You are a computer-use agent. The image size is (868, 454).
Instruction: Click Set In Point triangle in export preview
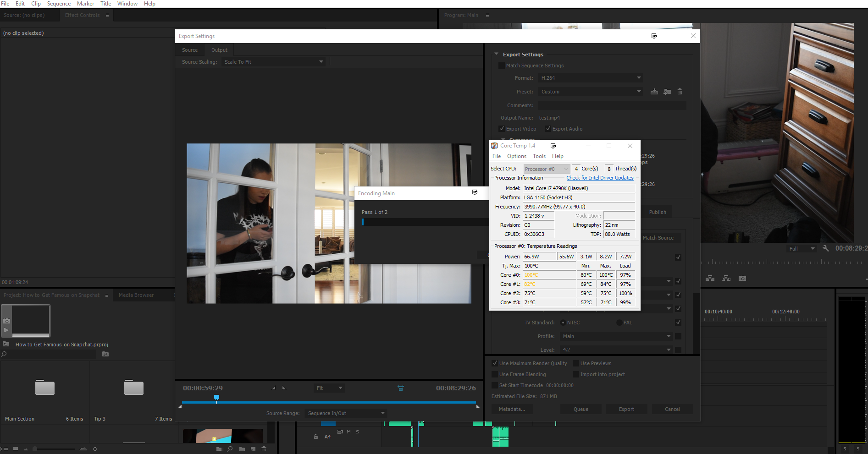pos(274,388)
